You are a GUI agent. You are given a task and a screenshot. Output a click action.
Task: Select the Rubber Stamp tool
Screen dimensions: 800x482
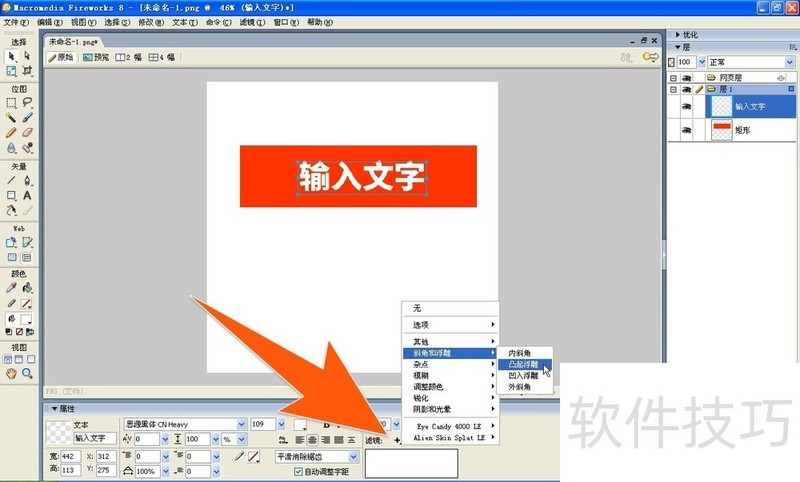coord(27,148)
